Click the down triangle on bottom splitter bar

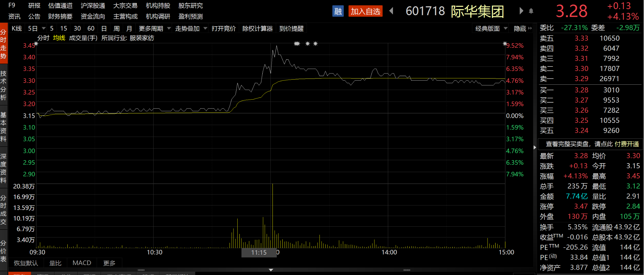271,270
